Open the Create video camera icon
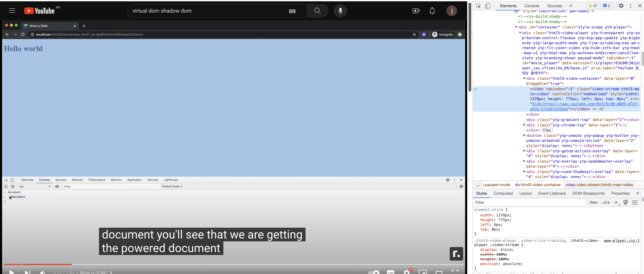 tap(416, 11)
